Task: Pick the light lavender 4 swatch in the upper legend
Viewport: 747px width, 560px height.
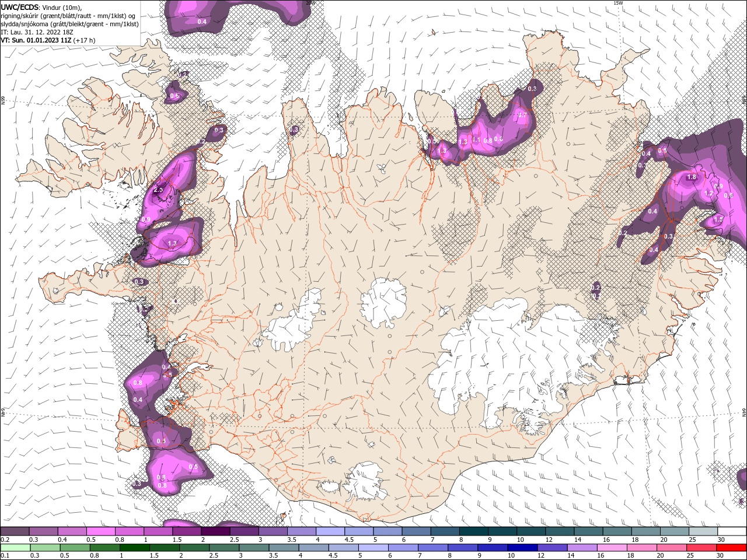Action: [x=330, y=531]
